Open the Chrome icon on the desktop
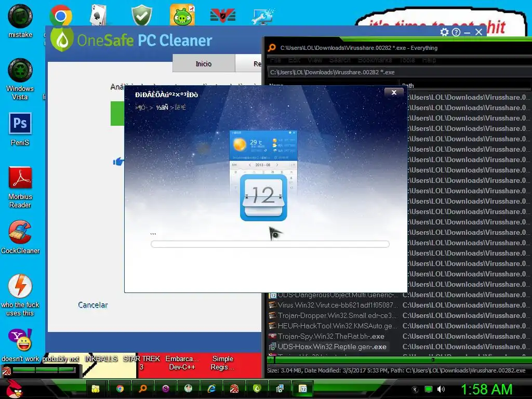 pyautogui.click(x=60, y=15)
